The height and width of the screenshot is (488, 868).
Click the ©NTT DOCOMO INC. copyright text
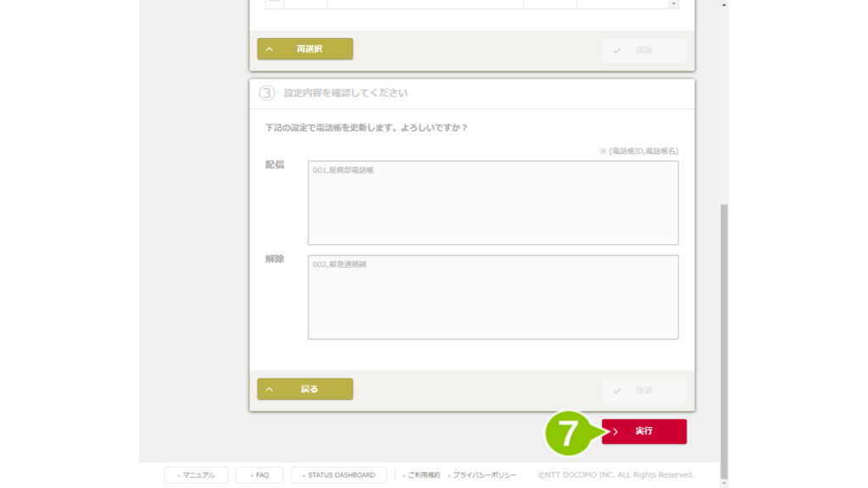click(x=615, y=474)
